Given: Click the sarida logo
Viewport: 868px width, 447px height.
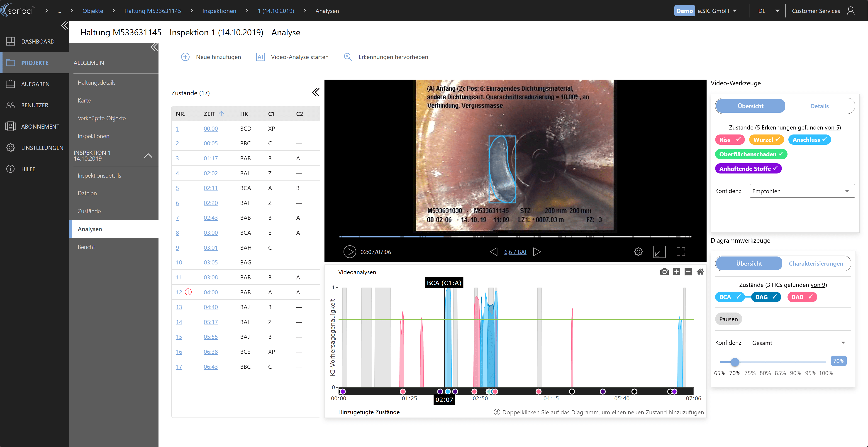Looking at the screenshot, I should pyautogui.click(x=18, y=10).
